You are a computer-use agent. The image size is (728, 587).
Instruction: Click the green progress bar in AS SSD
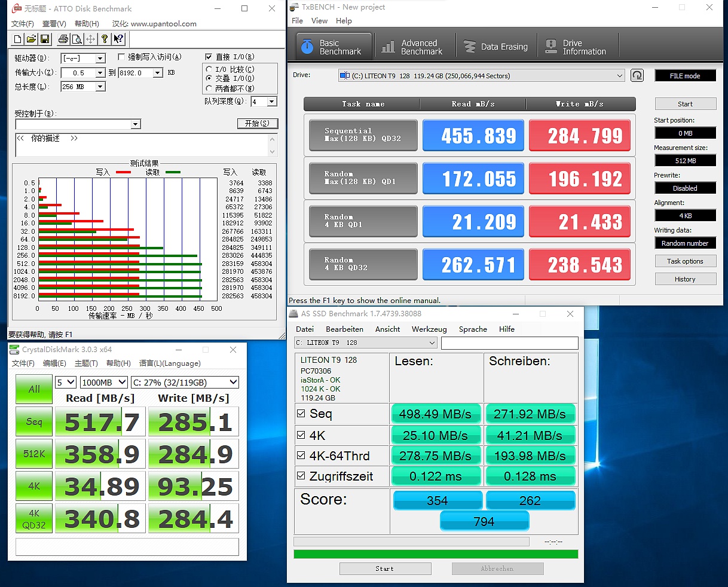[436, 554]
